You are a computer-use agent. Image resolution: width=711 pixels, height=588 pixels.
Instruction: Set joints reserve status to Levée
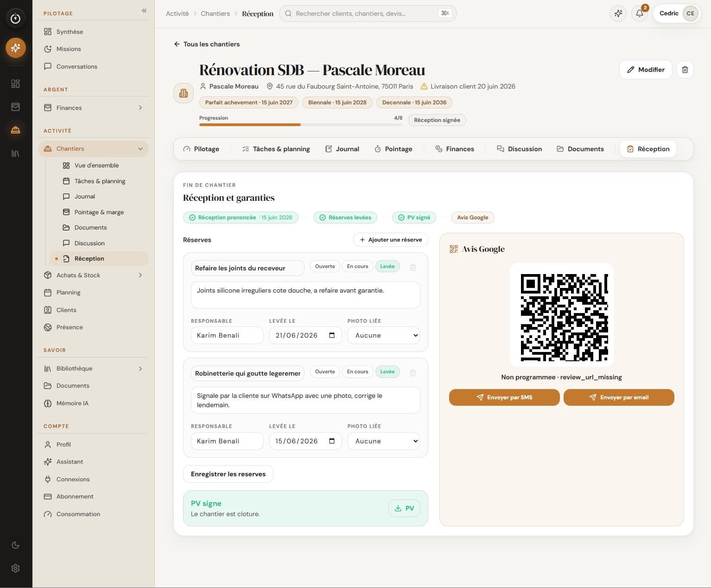(387, 267)
